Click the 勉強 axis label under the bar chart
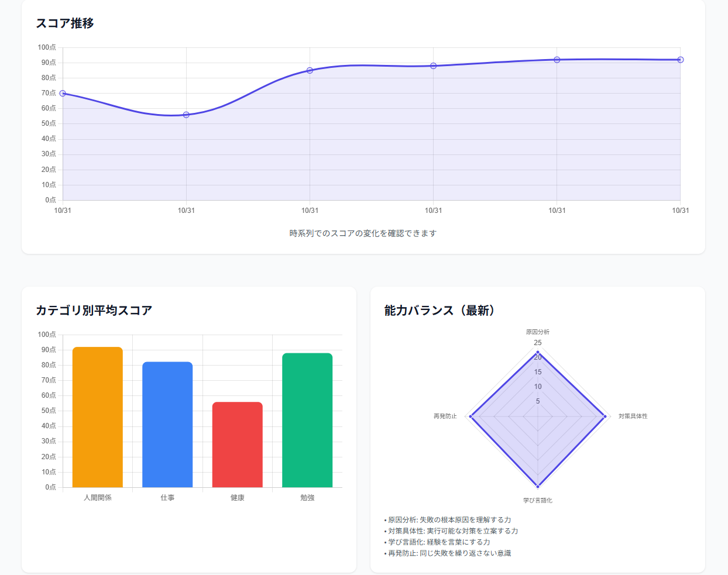The image size is (728, 575). coord(307,498)
